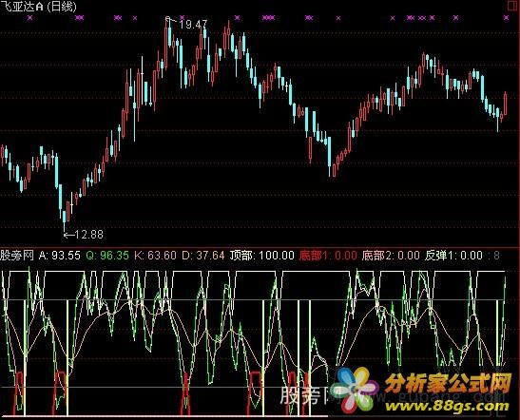
Task: Click the 反弹1: 0.00 indicator value
Action: [x=453, y=256]
